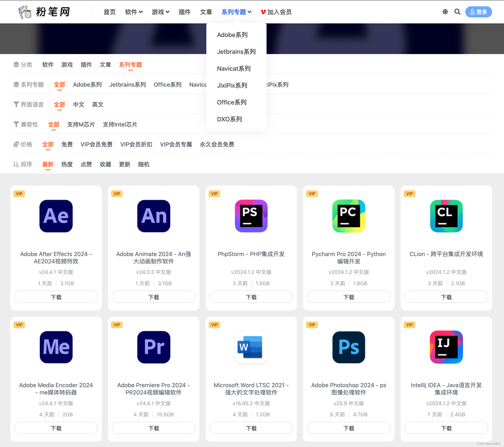The height and width of the screenshot is (447, 504).
Task: Open the search magnifier icon
Action: click(x=457, y=12)
